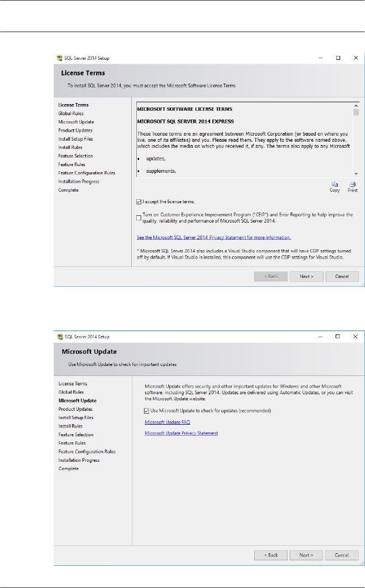Screen dimensions: 365x588
Task: Select 'Feature Selection' in Microsoft Update window sidebar
Action: point(76,435)
